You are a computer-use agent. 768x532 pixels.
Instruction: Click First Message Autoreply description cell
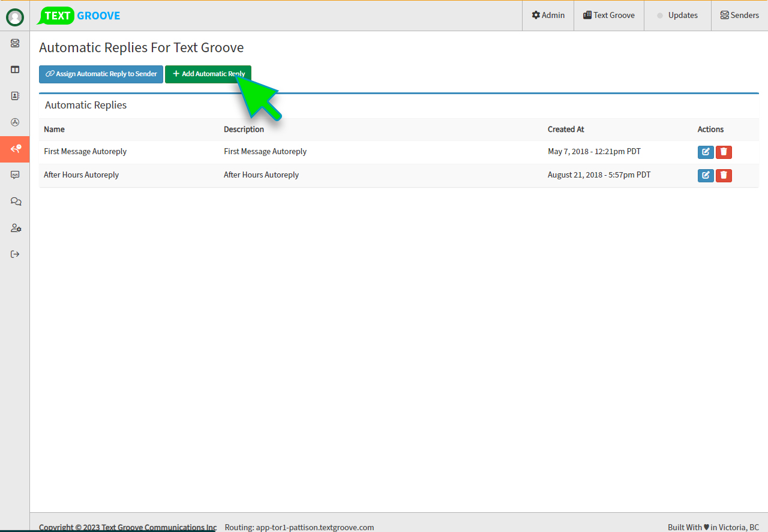tap(265, 151)
